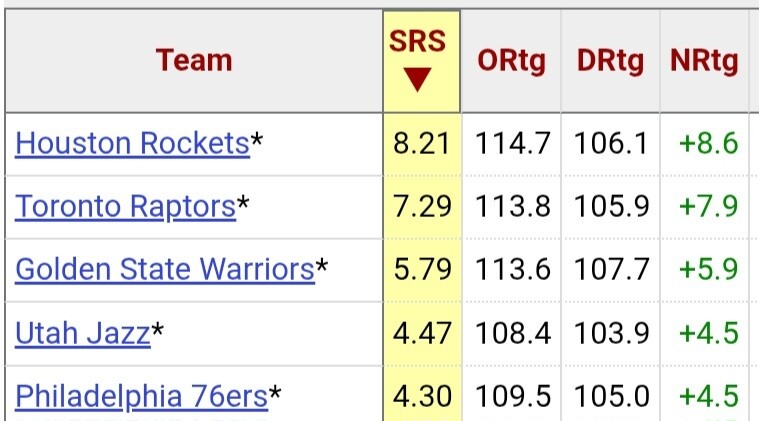This screenshot has width=759, height=421.
Task: Click Philadelphia's DRtg value 105.0
Action: (612, 396)
